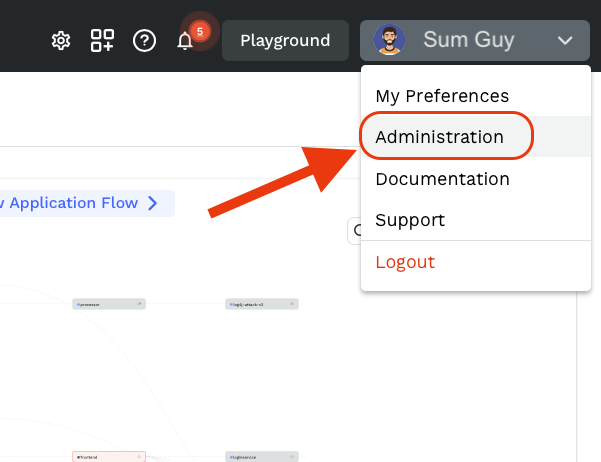Log out via the red Logout entry
Viewport: 601px width, 462px height.
pyautogui.click(x=405, y=262)
